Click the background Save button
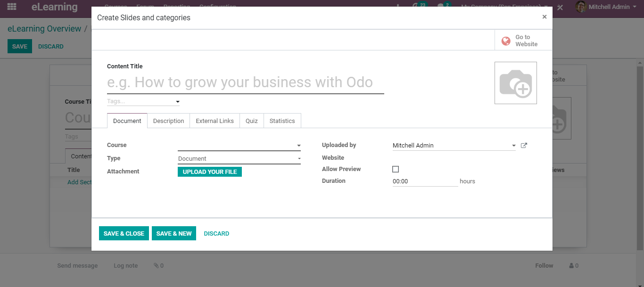The image size is (644, 287). pos(20,46)
